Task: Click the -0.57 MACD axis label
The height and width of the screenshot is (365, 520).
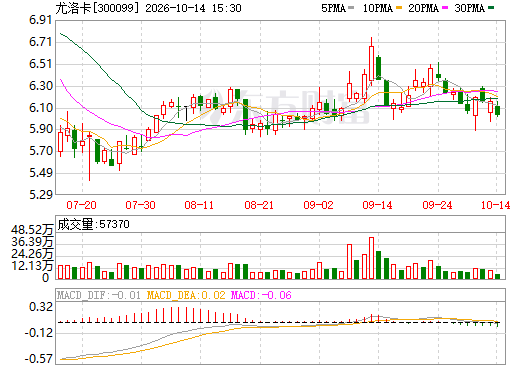Action: 38,359
